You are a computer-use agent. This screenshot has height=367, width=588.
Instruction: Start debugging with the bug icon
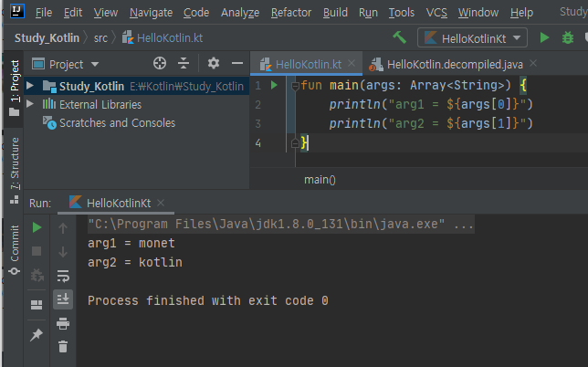click(568, 37)
